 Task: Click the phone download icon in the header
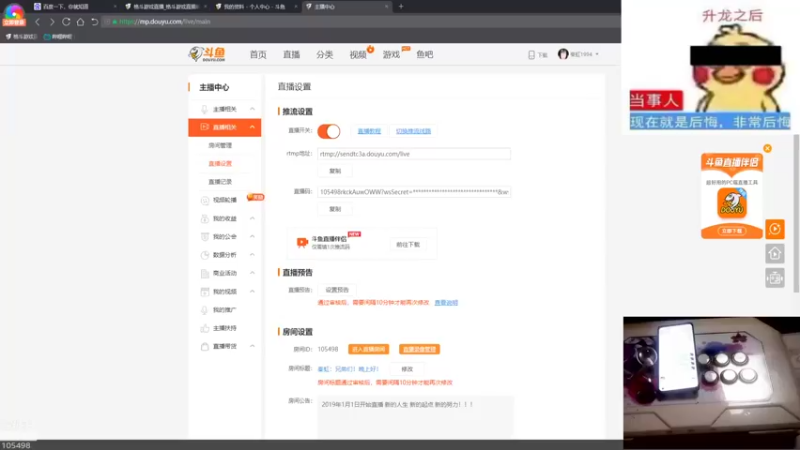pyautogui.click(x=531, y=55)
